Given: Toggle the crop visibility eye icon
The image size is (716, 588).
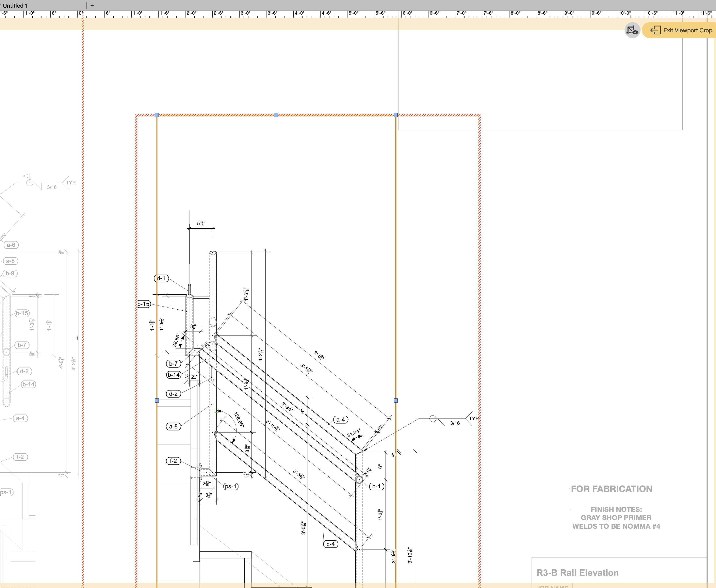Looking at the screenshot, I should coord(632,31).
